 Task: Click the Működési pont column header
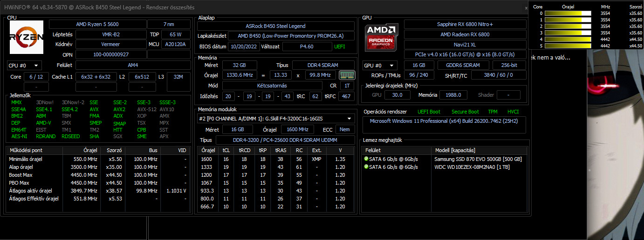click(x=34, y=151)
